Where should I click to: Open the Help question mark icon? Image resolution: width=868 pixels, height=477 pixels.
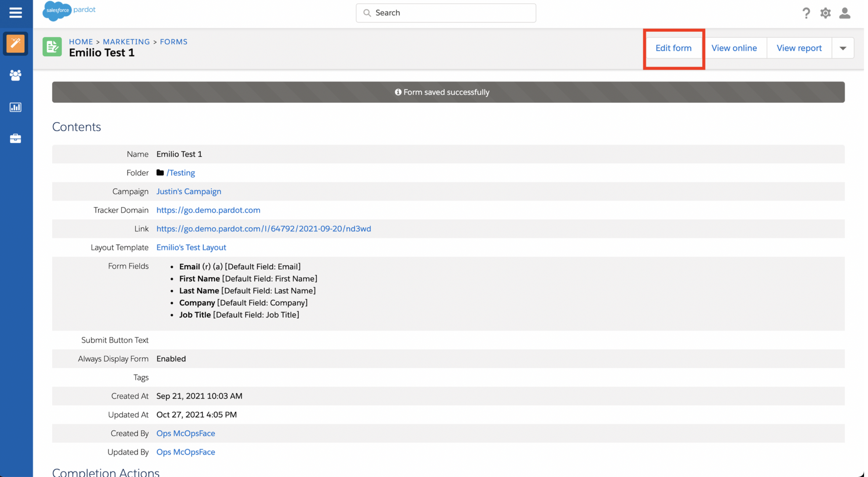pyautogui.click(x=806, y=13)
